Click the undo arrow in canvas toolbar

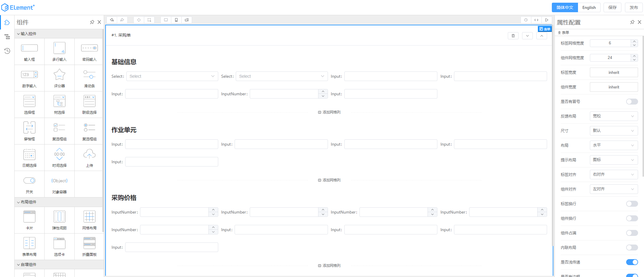112,20
